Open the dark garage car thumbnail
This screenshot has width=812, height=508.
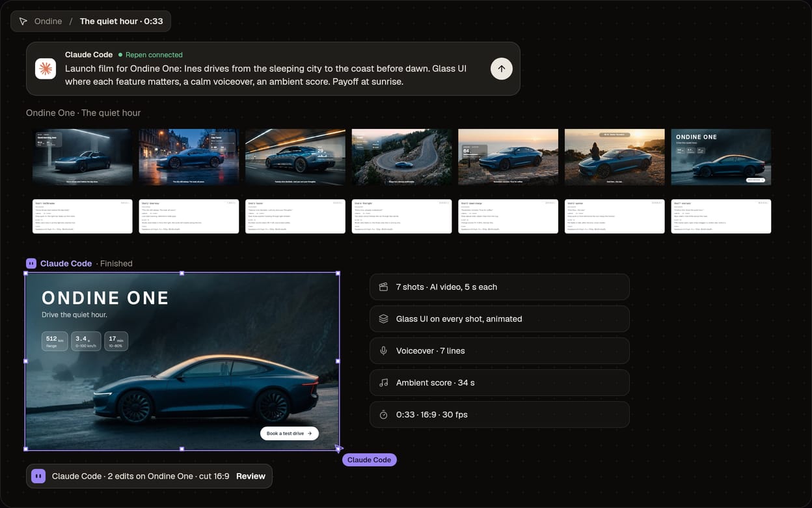click(x=83, y=157)
